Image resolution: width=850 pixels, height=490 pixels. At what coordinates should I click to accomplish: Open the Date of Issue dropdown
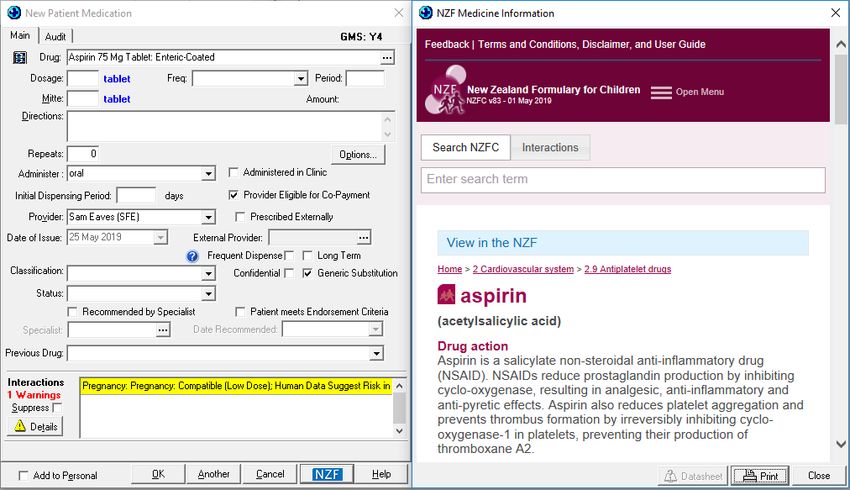pos(160,238)
